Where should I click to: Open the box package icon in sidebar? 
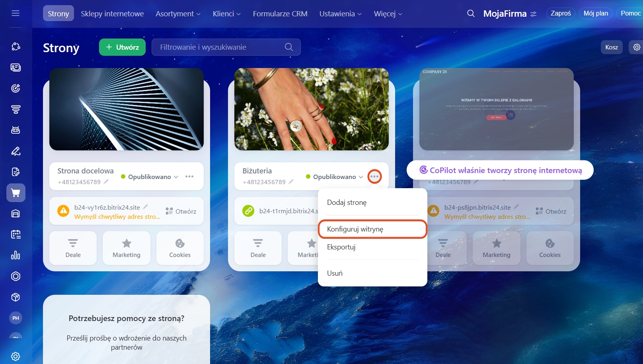16,297
